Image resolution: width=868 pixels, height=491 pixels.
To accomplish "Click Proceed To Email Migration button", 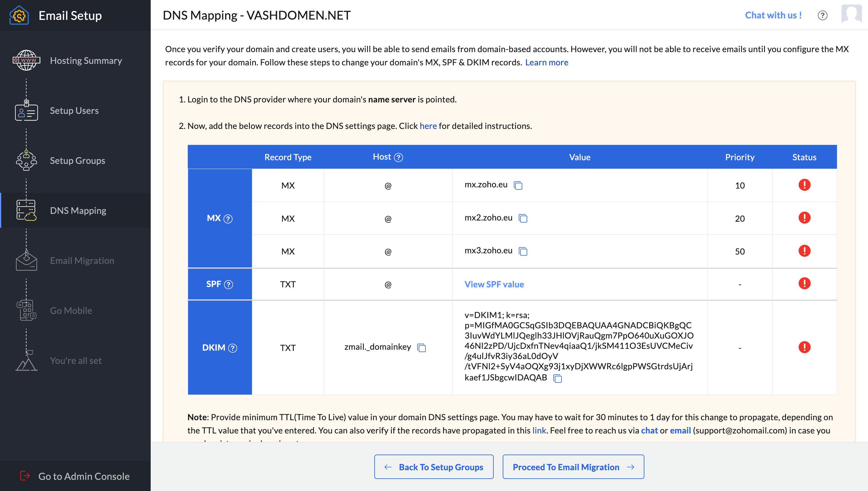I will 573,467.
